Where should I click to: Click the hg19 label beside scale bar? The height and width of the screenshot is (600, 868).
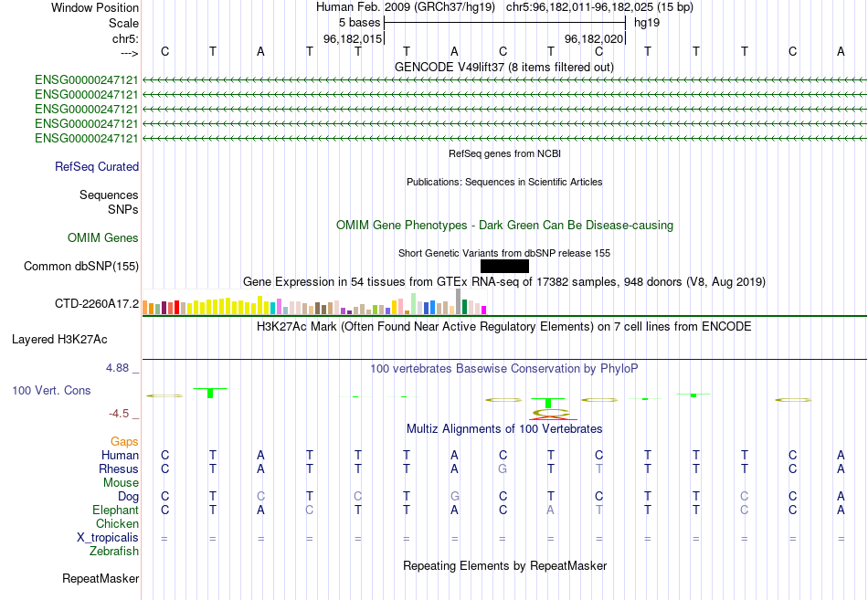click(x=647, y=23)
